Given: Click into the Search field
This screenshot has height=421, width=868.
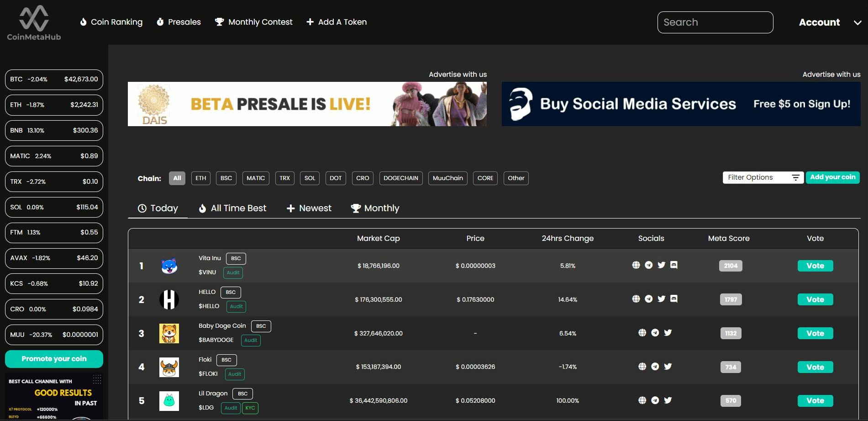Looking at the screenshot, I should point(715,22).
